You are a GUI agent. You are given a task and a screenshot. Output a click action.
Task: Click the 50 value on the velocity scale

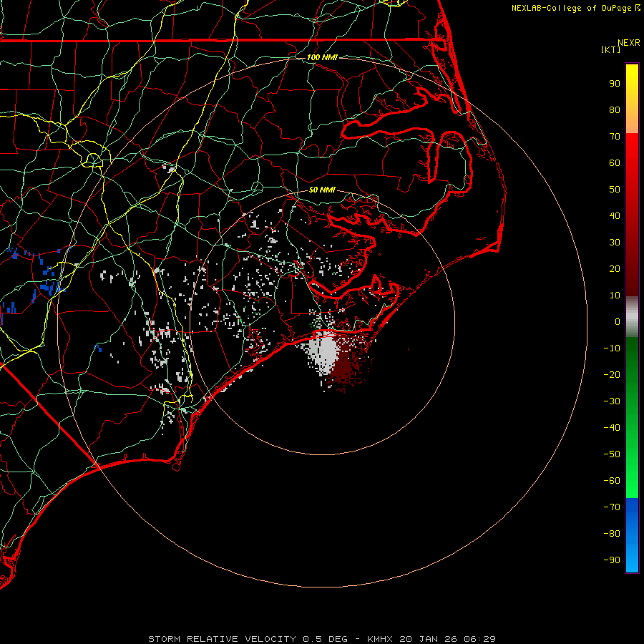tap(615, 190)
